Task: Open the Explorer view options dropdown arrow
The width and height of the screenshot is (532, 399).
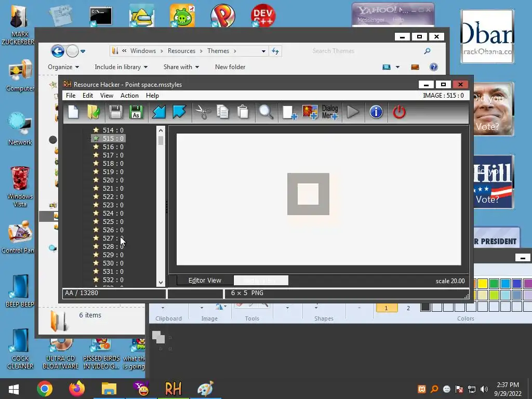Action: pos(397,67)
